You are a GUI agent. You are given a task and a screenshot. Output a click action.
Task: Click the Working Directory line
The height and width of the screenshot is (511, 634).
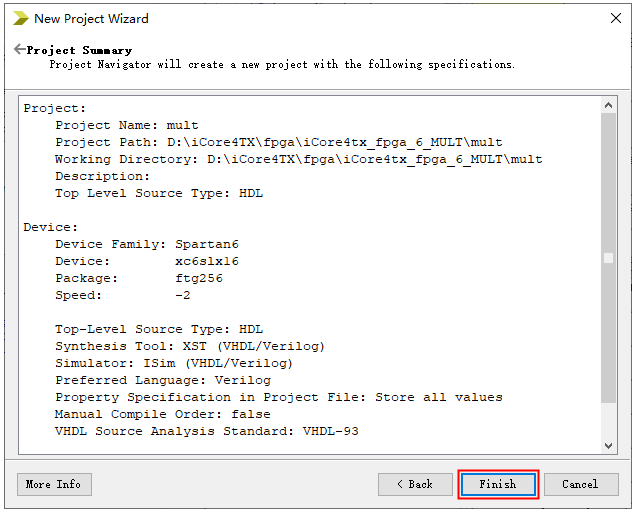[x=298, y=159]
